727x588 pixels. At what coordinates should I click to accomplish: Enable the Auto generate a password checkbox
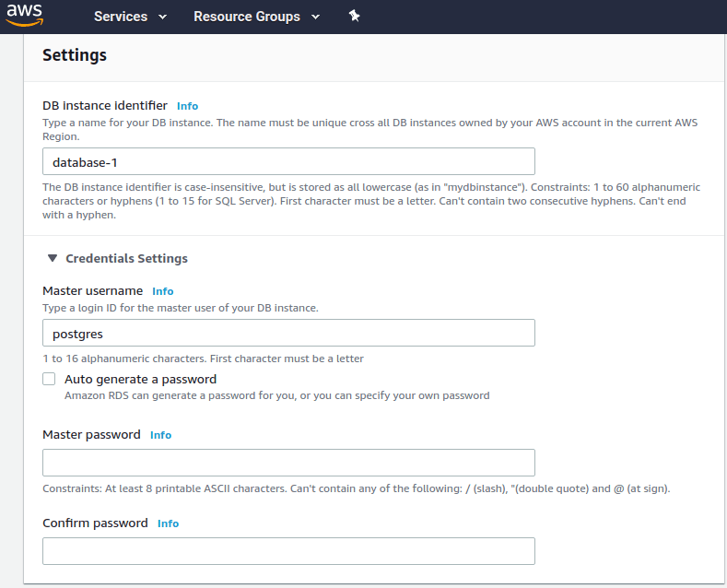pos(50,379)
